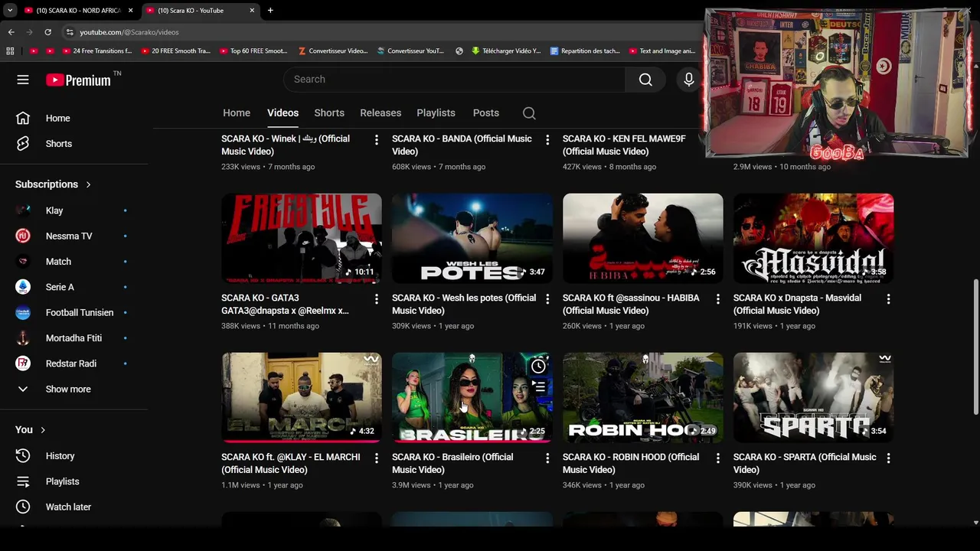Screen dimensions: 980x551
Task: Go back with browser back arrow
Action: (x=11, y=32)
